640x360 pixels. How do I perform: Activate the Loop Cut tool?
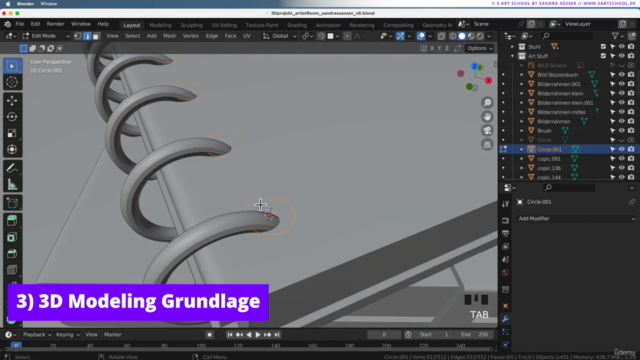[12, 270]
